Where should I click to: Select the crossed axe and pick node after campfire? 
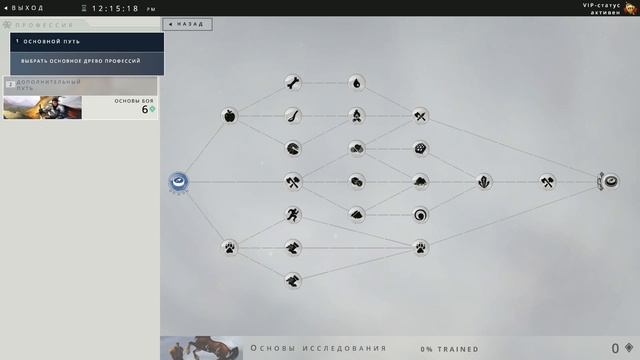(x=420, y=116)
